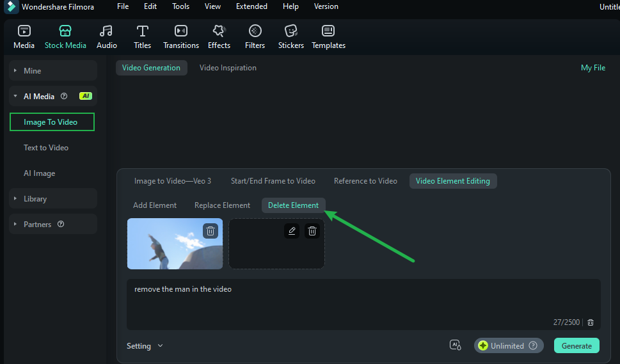Open the Version menu

(326, 6)
